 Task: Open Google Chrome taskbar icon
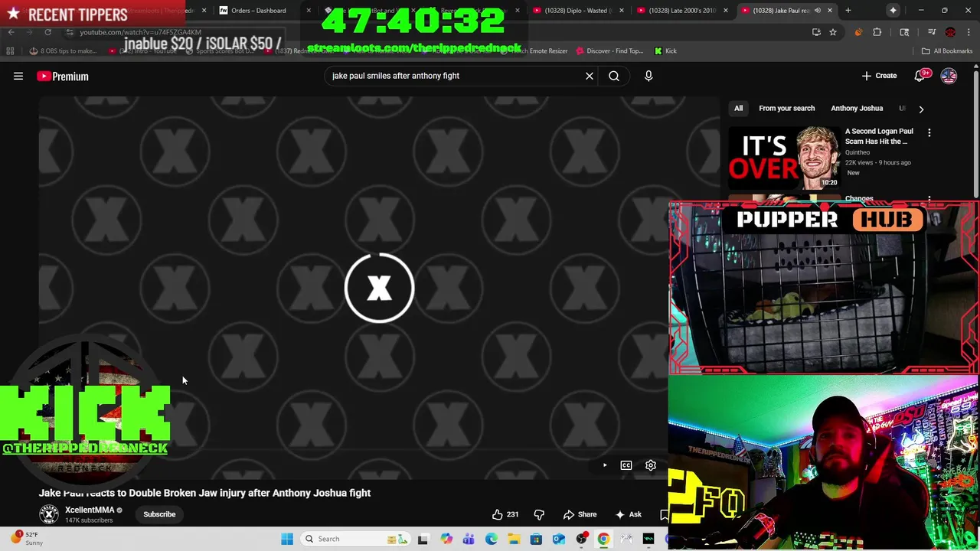pos(604,539)
